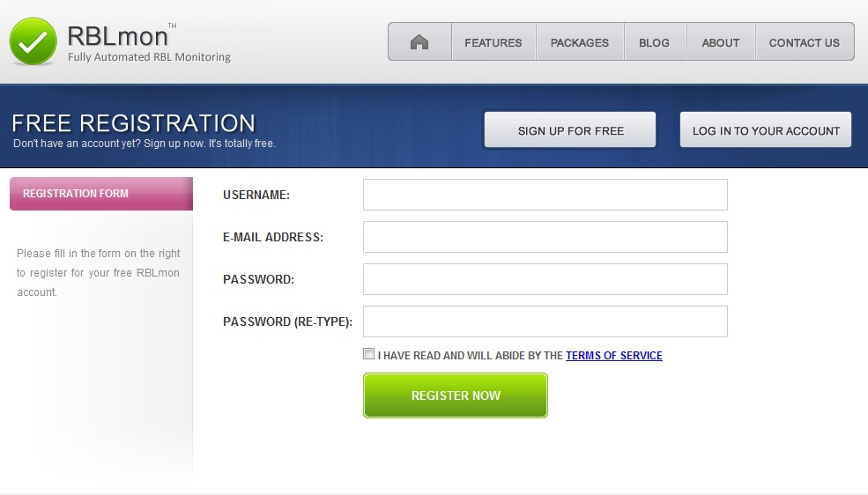Click the green checkmark logo icon
This screenshot has height=495, width=868.
point(33,41)
